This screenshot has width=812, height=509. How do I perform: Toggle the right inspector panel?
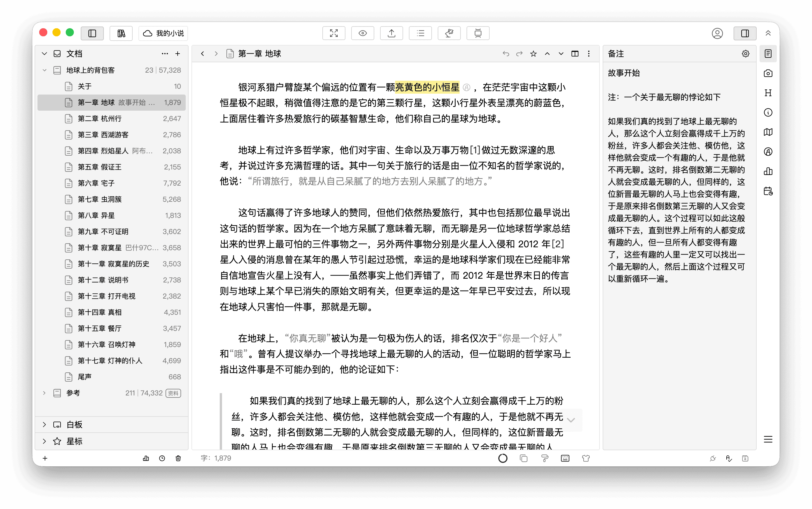(745, 33)
